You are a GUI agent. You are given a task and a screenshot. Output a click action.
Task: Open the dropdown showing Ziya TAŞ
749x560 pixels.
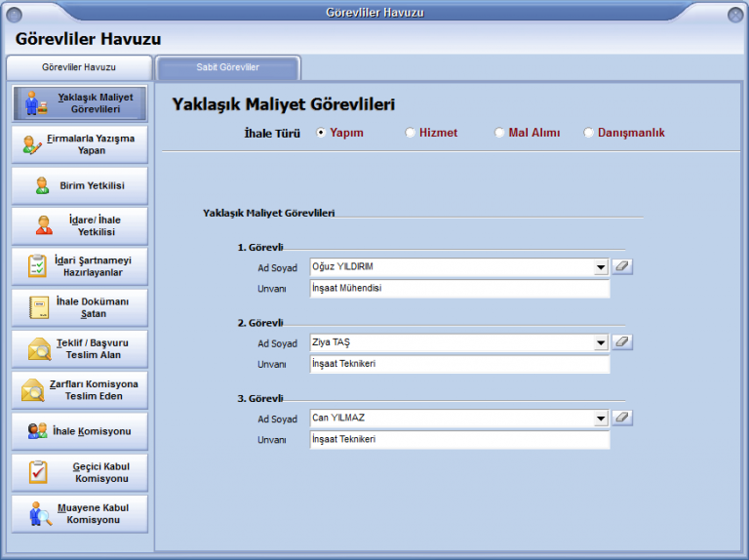coord(601,342)
